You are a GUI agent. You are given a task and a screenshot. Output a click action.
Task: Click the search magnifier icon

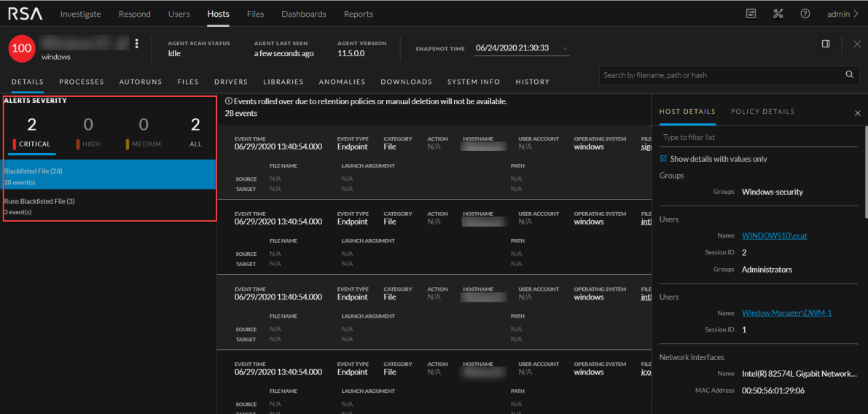click(x=849, y=74)
